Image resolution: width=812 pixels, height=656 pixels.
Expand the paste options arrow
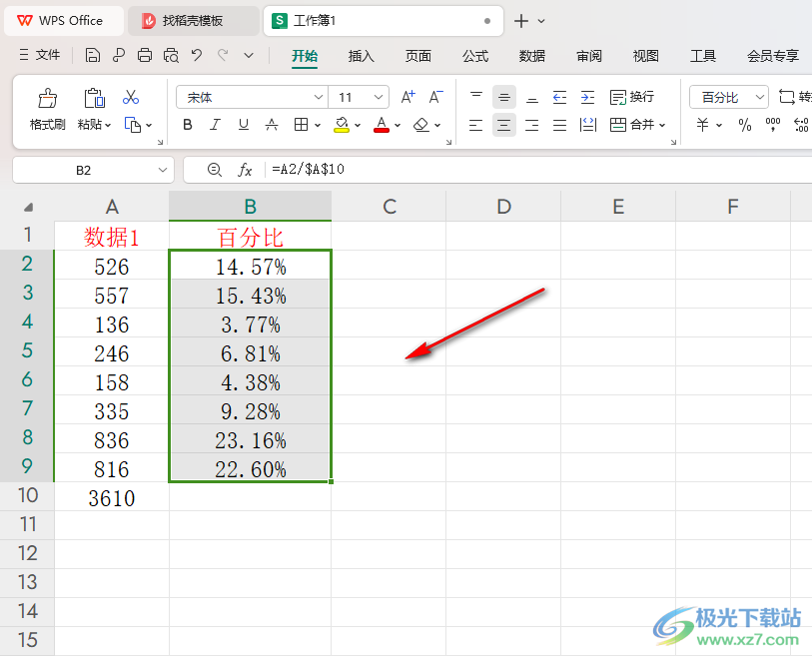[x=108, y=125]
